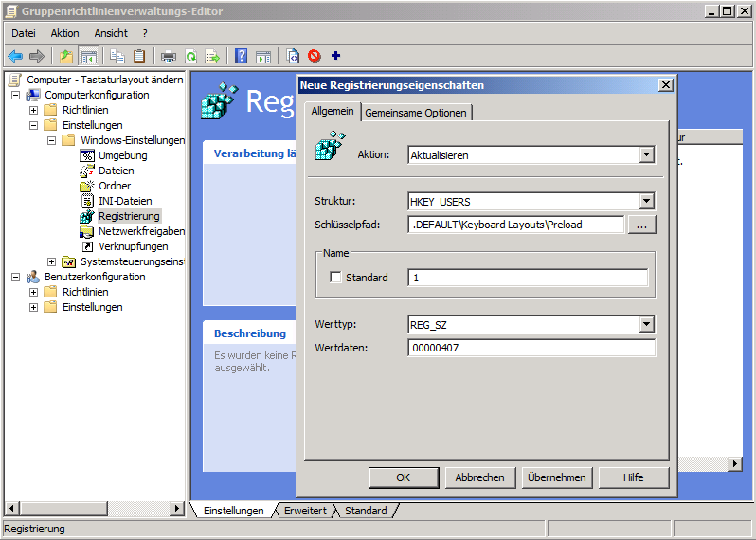The height and width of the screenshot is (540, 756).
Task: Enable the Standard checkbox under Name
Action: (x=335, y=278)
